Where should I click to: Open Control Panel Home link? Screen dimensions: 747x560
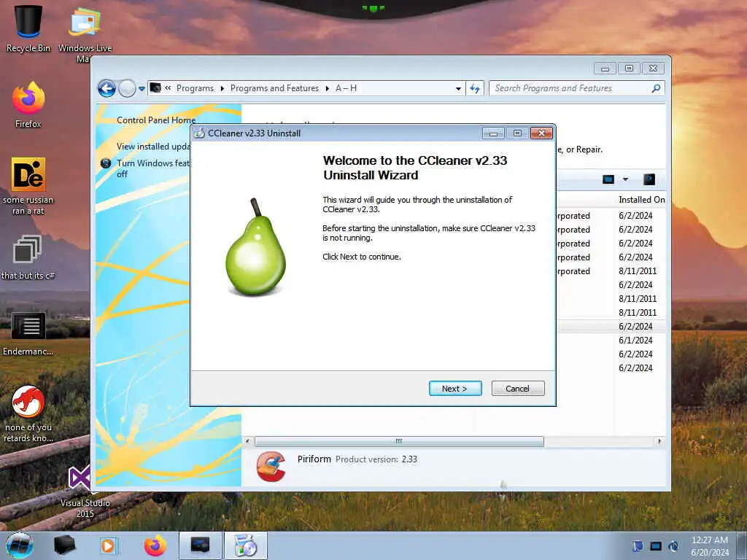156,120
